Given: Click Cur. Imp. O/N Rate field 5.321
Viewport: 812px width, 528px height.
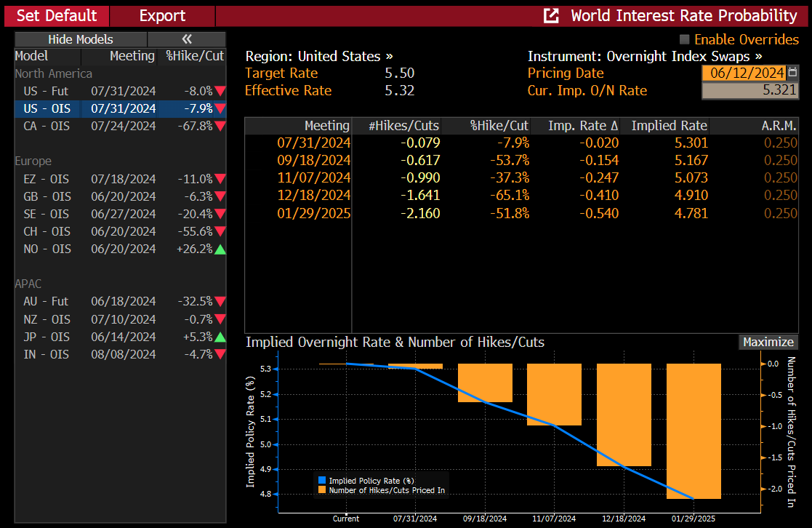Looking at the screenshot, I should pyautogui.click(x=750, y=90).
